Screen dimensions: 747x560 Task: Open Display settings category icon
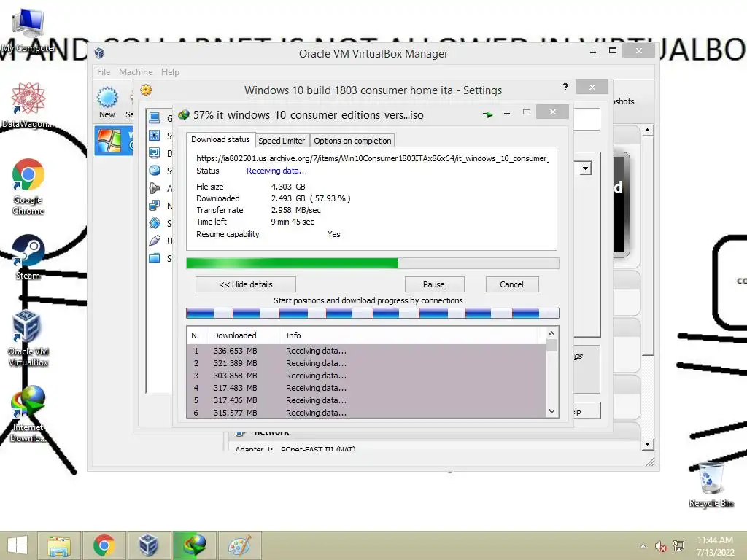155,153
